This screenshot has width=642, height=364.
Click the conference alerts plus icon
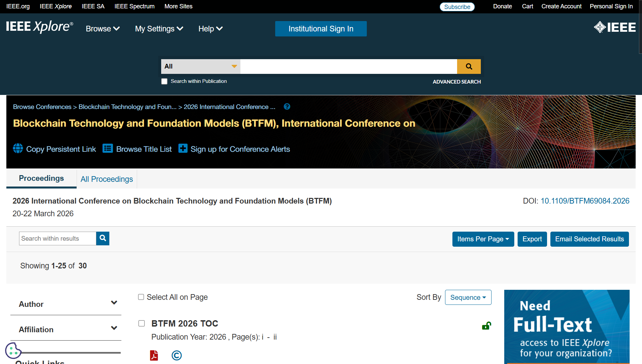tap(183, 148)
